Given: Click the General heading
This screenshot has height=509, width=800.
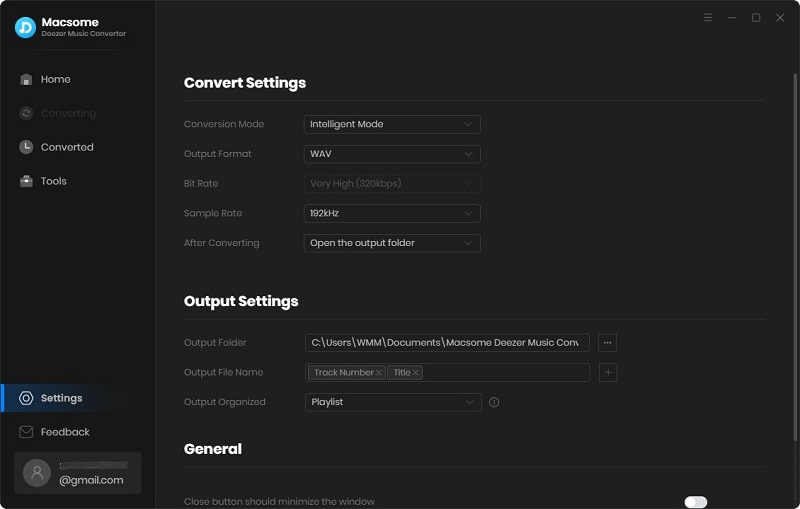Looking at the screenshot, I should [213, 449].
